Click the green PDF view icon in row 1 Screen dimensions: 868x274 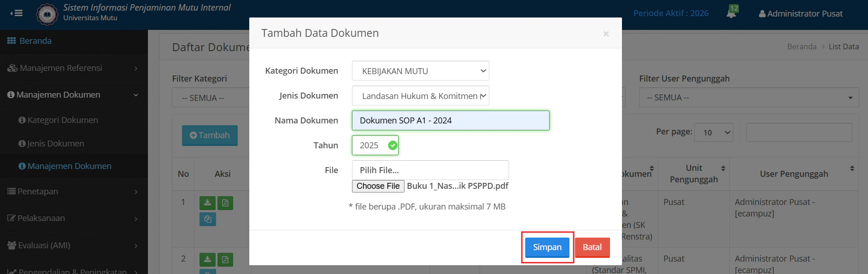tap(225, 203)
